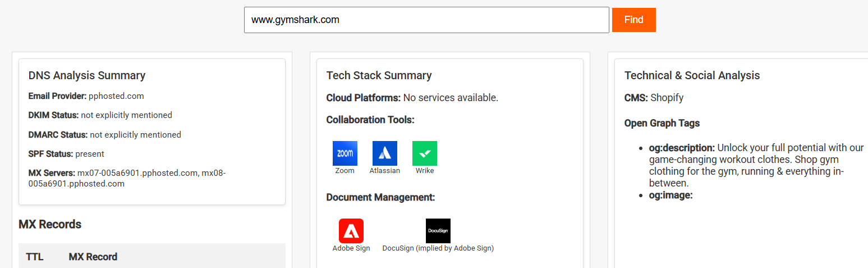Click the Zoom logo icon
Screen dimensions: 868x268
345,153
